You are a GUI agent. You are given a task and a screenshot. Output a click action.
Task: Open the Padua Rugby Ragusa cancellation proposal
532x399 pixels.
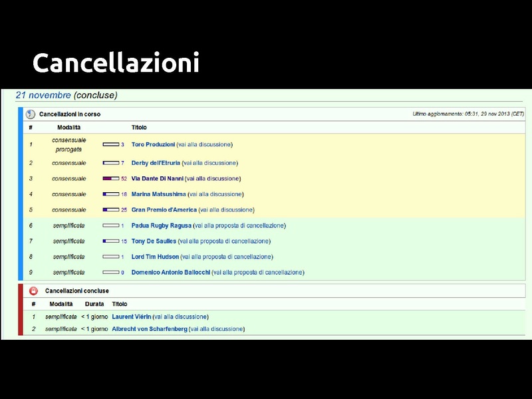coord(162,225)
